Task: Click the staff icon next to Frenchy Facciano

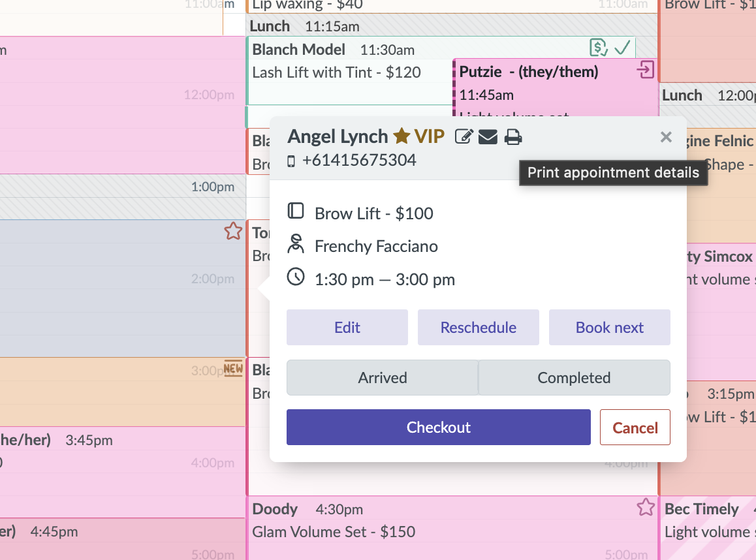Action: (x=296, y=243)
